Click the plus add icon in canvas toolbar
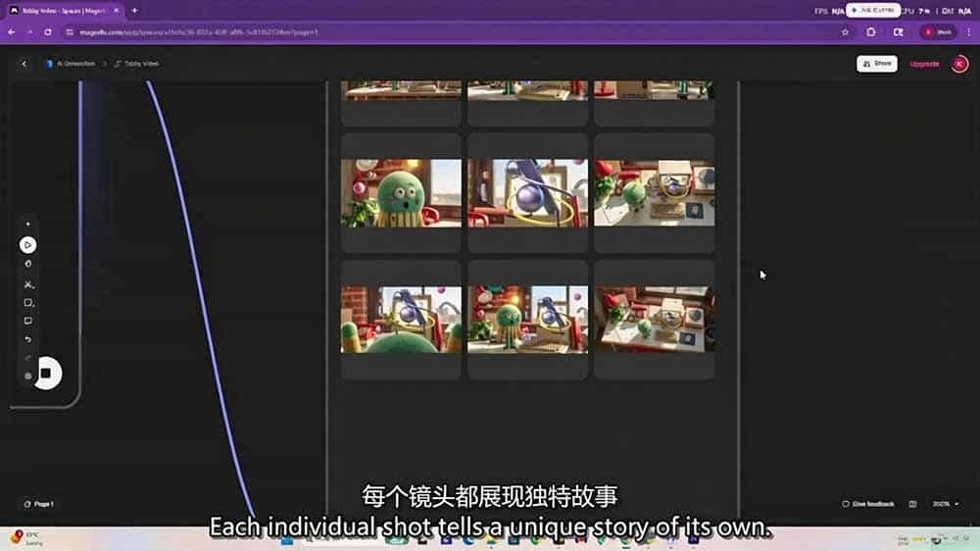This screenshot has width=980, height=551. pyautogui.click(x=27, y=224)
